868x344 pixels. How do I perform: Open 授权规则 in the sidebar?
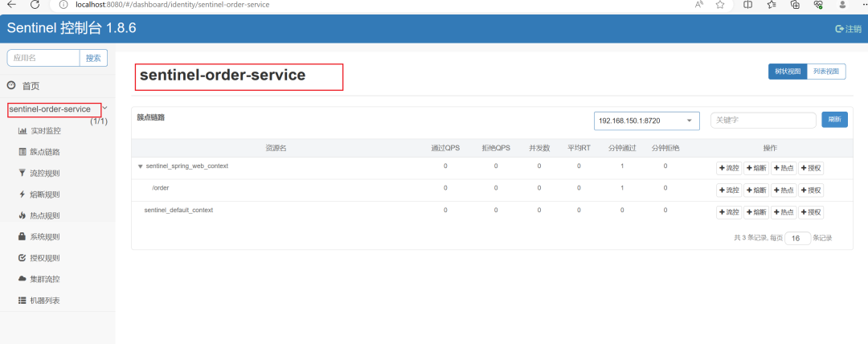(40, 258)
